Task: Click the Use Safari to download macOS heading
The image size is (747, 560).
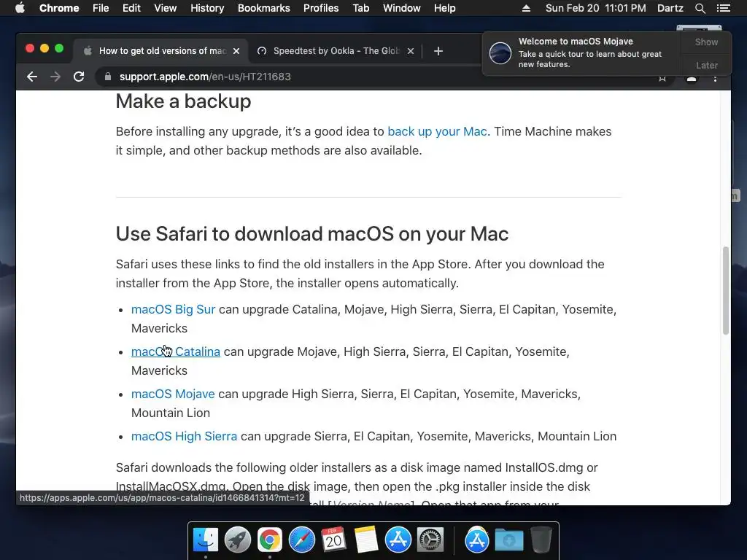Action: pyautogui.click(x=312, y=234)
